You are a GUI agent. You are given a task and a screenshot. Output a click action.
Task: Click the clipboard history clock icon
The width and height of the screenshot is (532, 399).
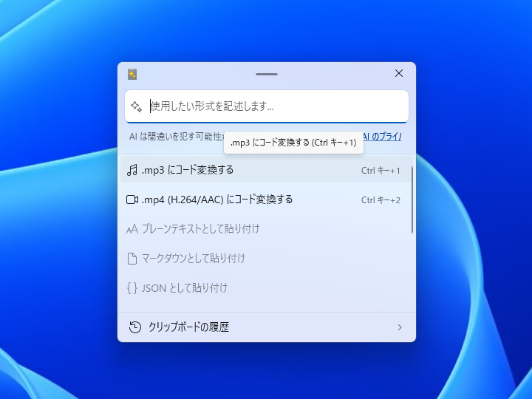pyautogui.click(x=134, y=327)
